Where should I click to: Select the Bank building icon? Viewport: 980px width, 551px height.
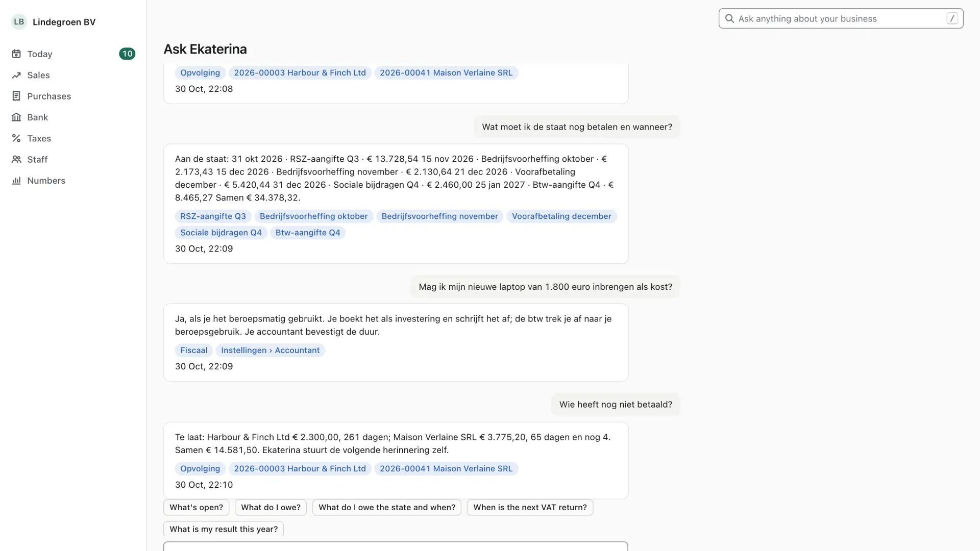(x=16, y=117)
